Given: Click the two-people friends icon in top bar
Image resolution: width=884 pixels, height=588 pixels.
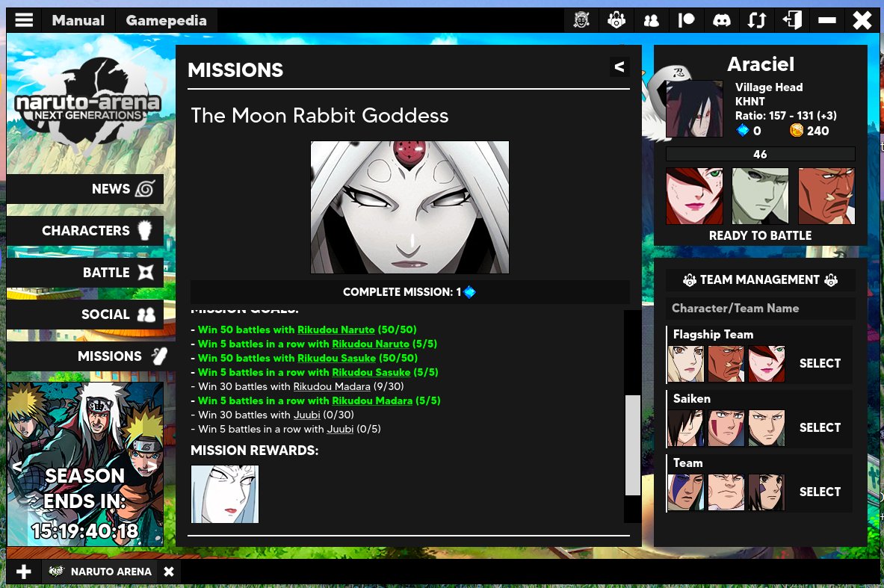Looking at the screenshot, I should point(651,21).
